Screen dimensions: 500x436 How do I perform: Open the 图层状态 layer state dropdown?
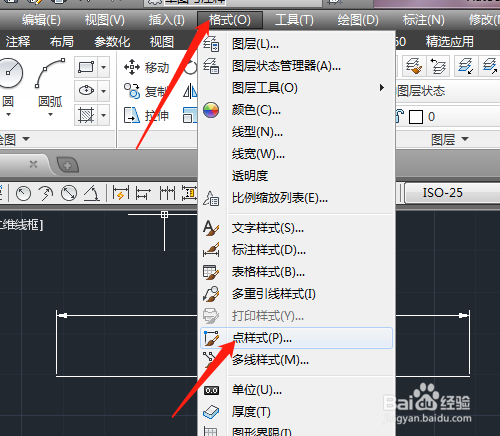(x=448, y=91)
